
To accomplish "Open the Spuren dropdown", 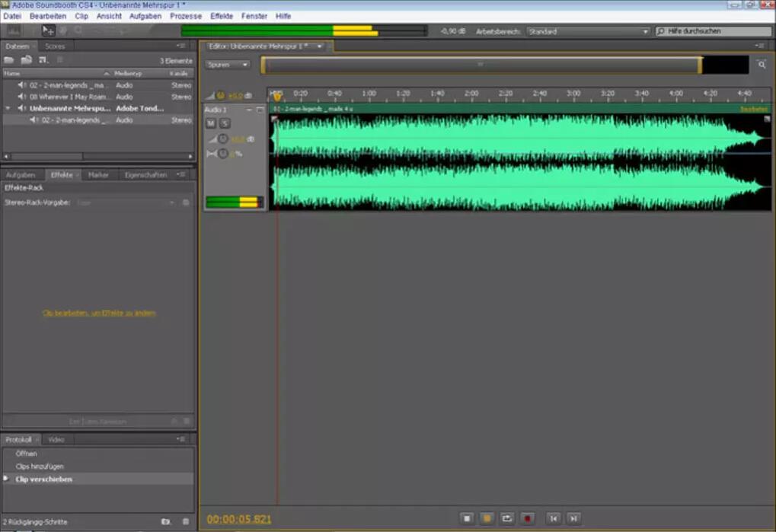I will [x=227, y=64].
